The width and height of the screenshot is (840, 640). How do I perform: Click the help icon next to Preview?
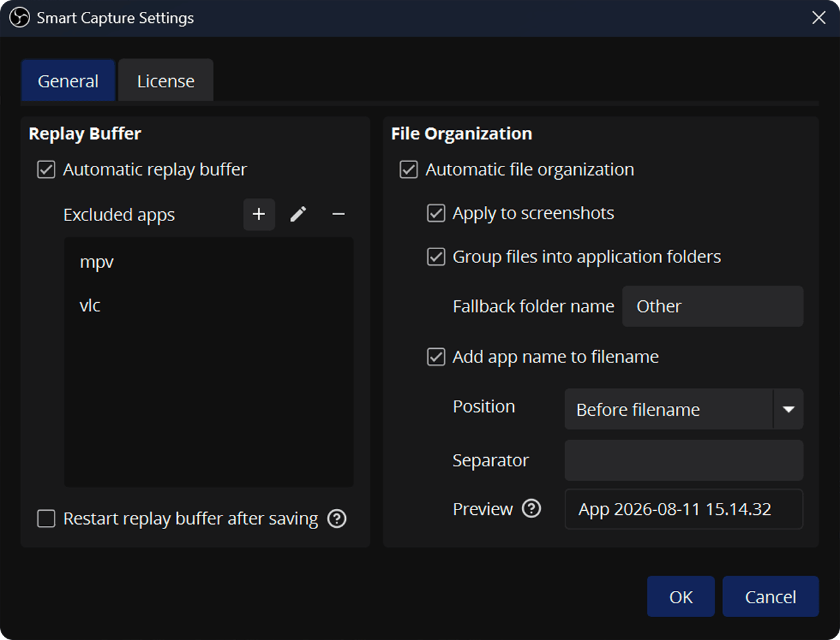tap(532, 508)
